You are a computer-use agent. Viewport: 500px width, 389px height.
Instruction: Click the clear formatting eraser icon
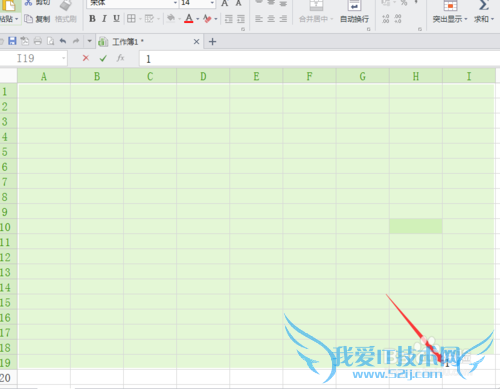pos(207,19)
